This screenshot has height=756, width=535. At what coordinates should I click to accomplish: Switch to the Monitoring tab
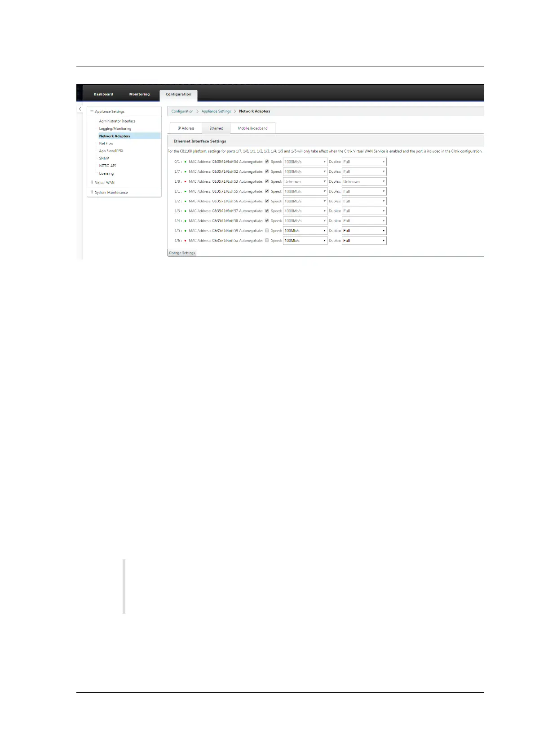tap(139, 94)
